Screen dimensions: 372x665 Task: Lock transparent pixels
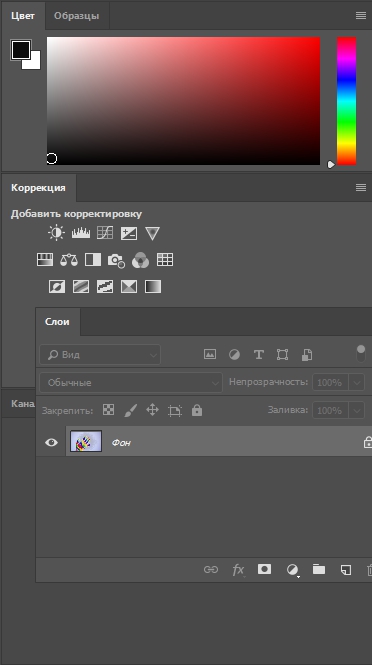point(109,410)
